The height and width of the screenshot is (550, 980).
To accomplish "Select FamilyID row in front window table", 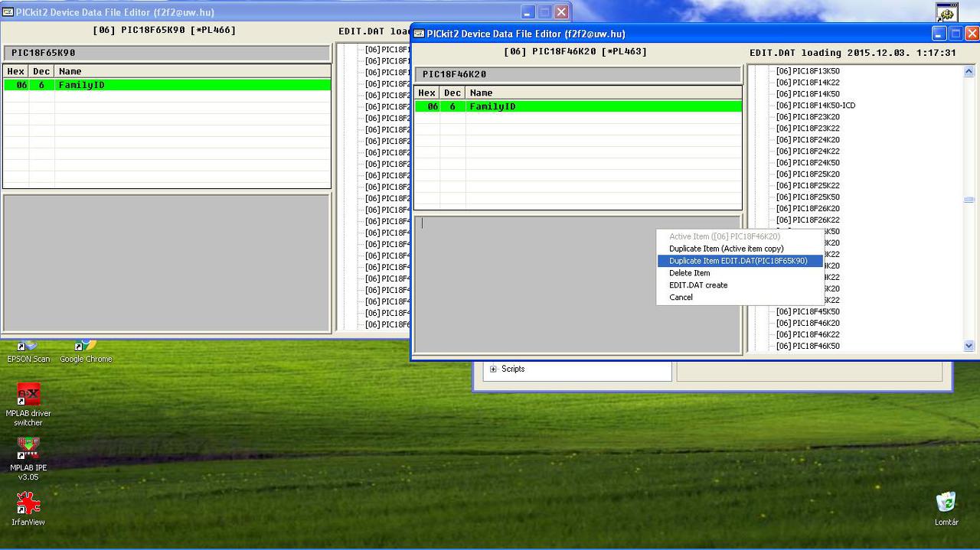I will click(x=578, y=106).
